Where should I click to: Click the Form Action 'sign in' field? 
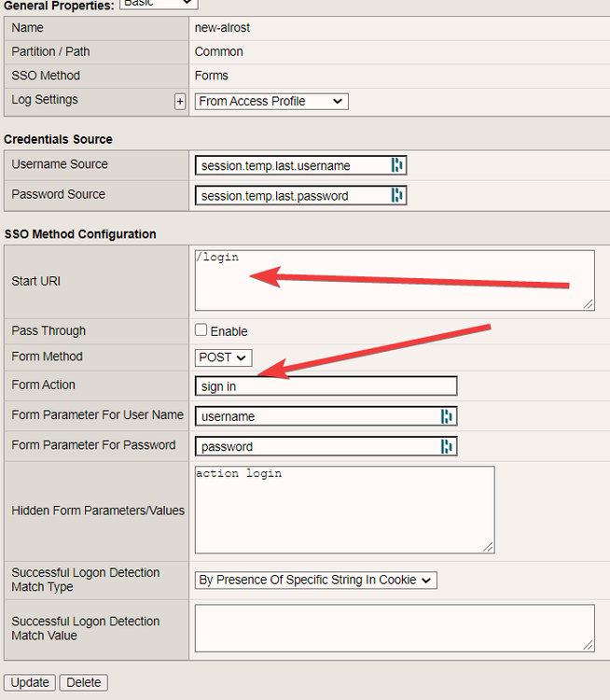click(x=326, y=386)
